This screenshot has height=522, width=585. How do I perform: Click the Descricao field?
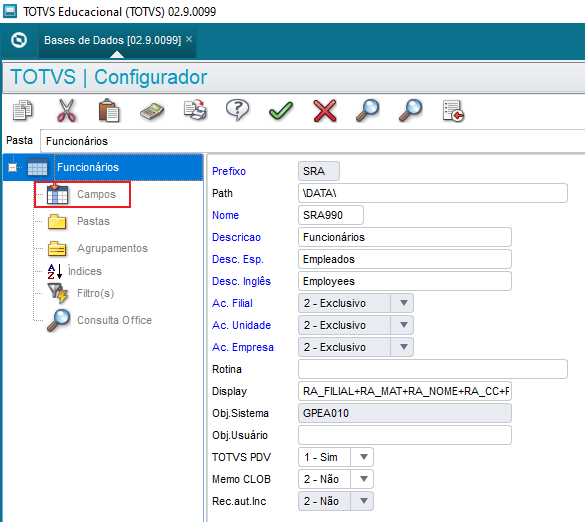coord(405,237)
